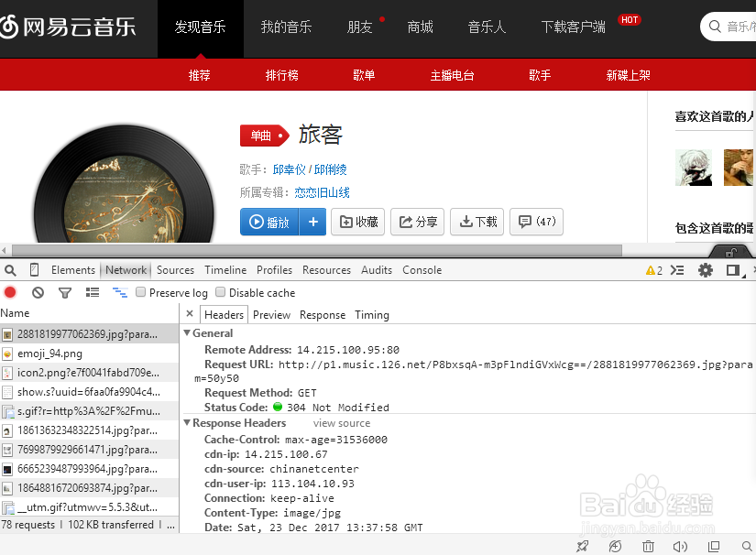Play the song with 播放 button
Image resolution: width=756 pixels, height=555 pixels.
pos(269,222)
